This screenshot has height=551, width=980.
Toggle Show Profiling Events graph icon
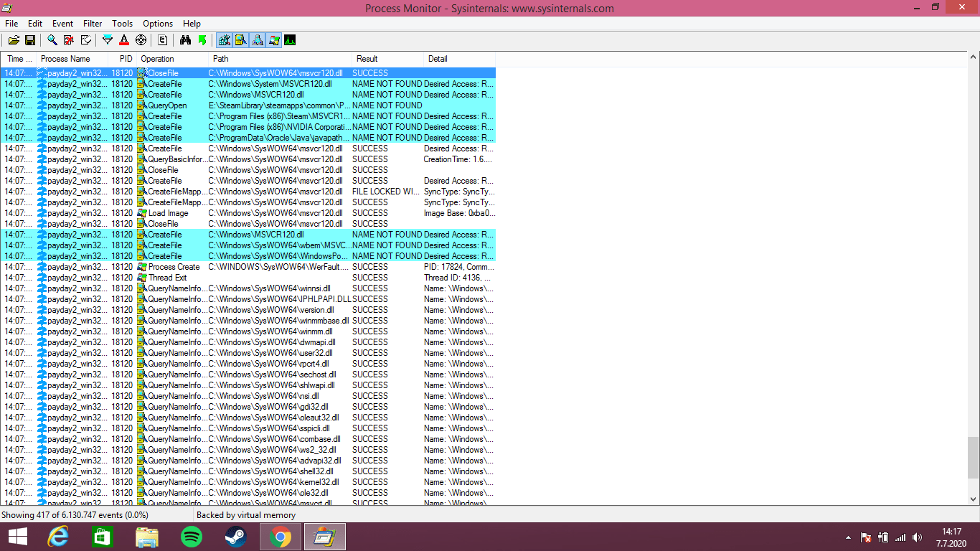pyautogui.click(x=290, y=40)
